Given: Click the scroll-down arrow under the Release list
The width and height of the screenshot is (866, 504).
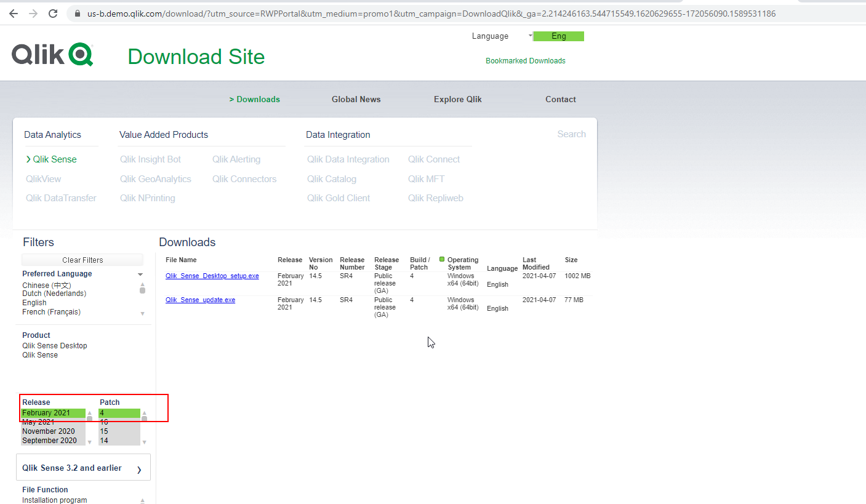Looking at the screenshot, I should [x=89, y=441].
